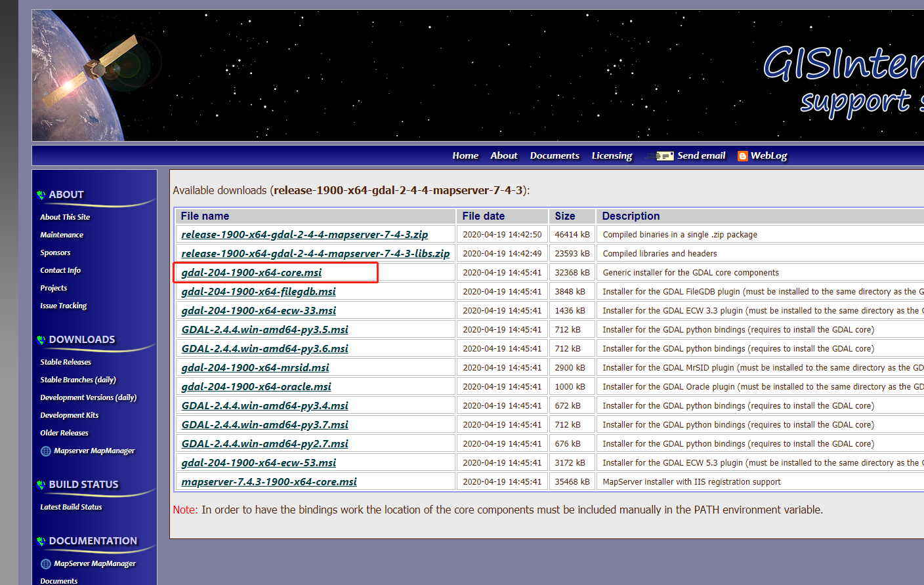Viewport: 924px width, 585px height.
Task: Download gdal-204-1900-x64-ecw-33.msi plugin
Action: coord(259,310)
